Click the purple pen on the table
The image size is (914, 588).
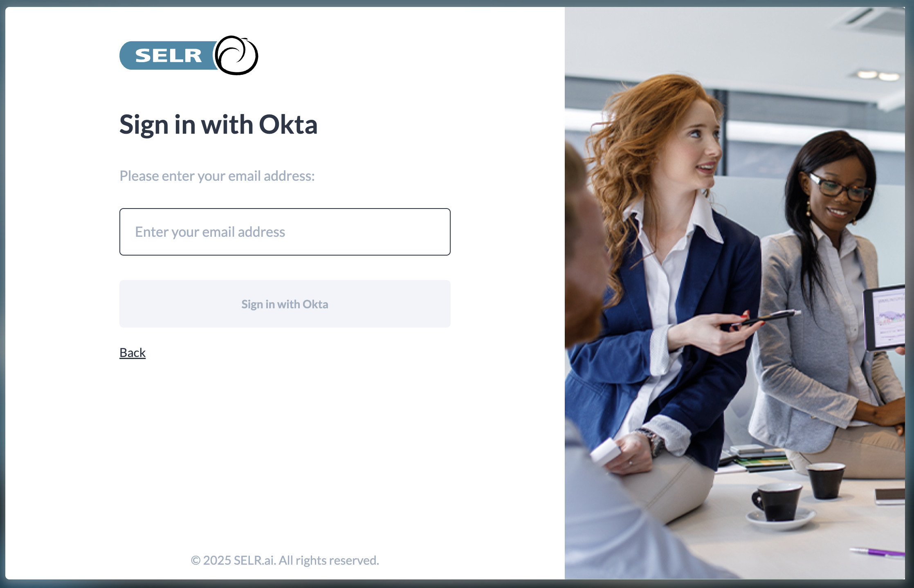coord(878,552)
